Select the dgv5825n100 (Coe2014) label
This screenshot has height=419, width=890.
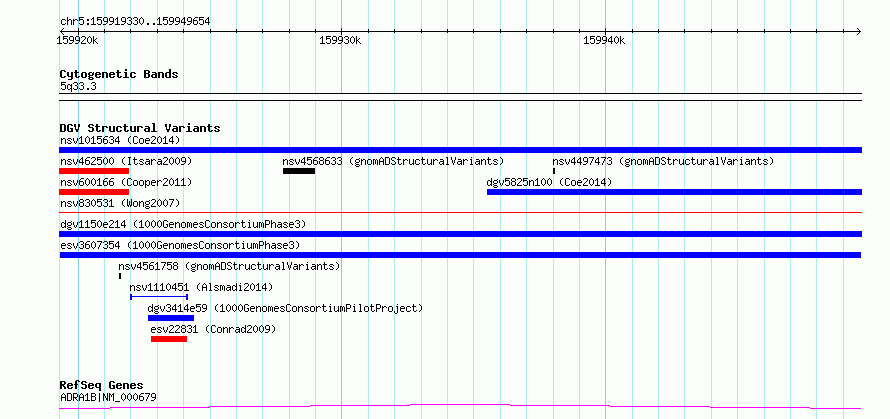click(x=549, y=182)
